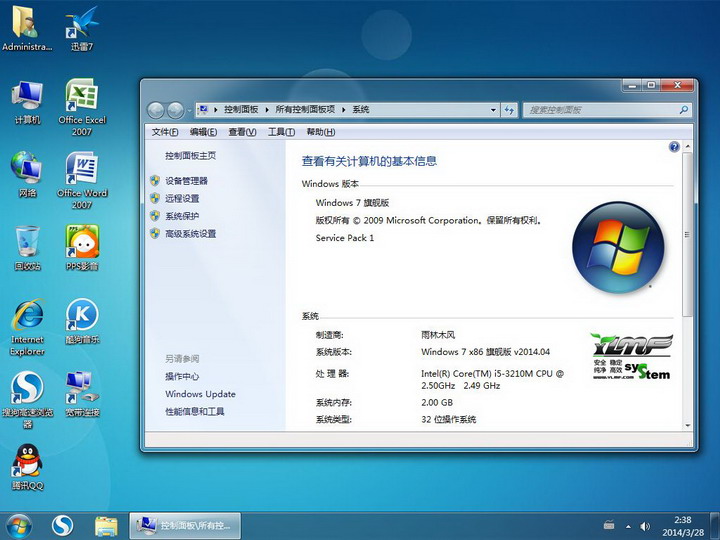Open the 帮助(H) menu

321,132
